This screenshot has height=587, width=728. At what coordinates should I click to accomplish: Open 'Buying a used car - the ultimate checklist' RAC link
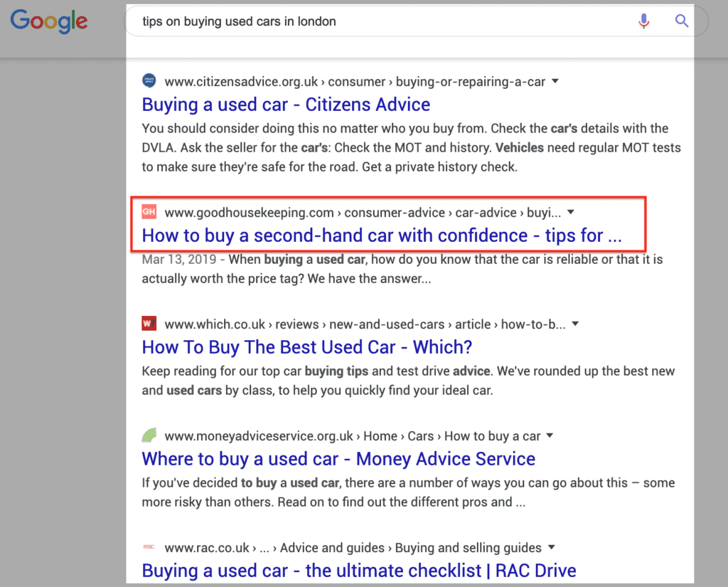click(359, 571)
